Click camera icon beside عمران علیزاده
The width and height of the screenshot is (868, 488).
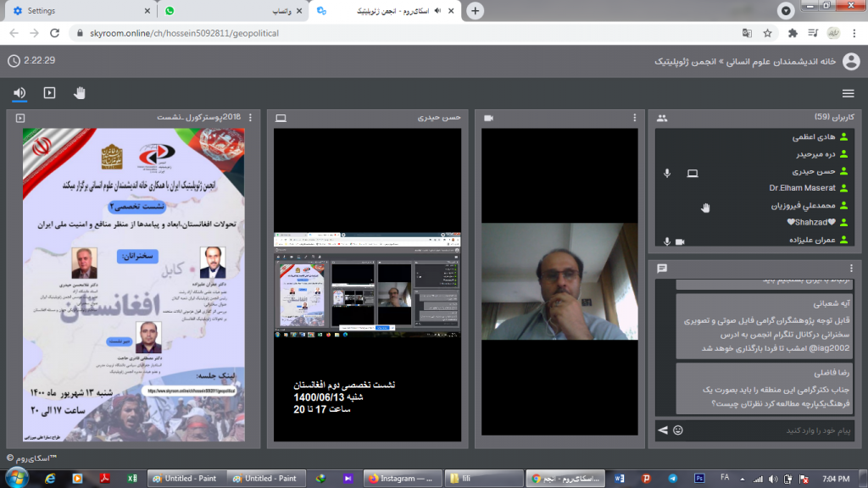tap(679, 241)
